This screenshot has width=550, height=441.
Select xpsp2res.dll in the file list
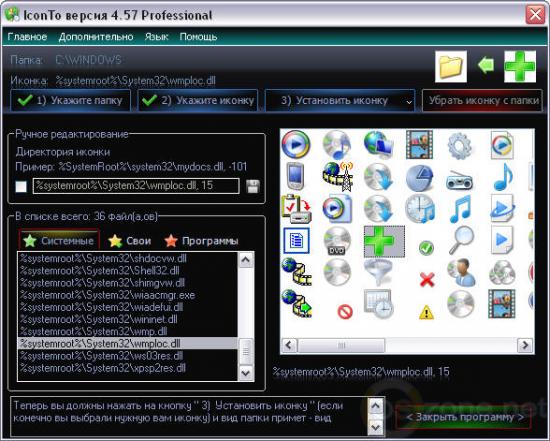tap(128, 368)
